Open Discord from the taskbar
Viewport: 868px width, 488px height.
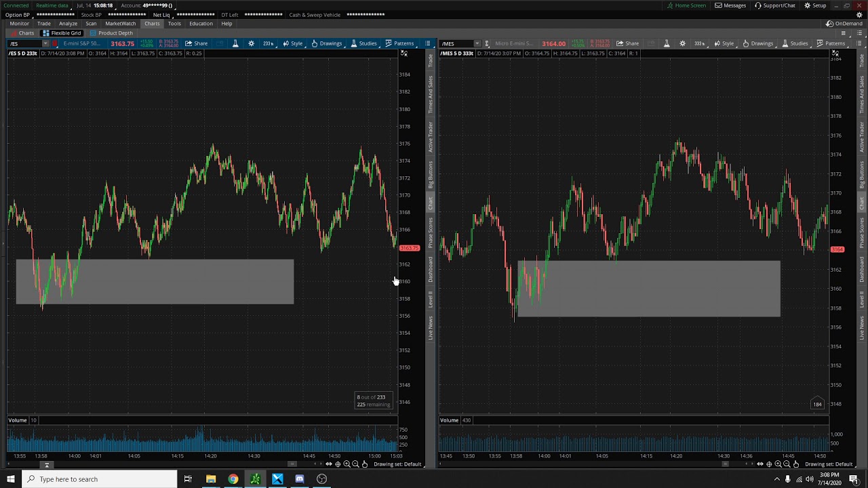(x=300, y=479)
